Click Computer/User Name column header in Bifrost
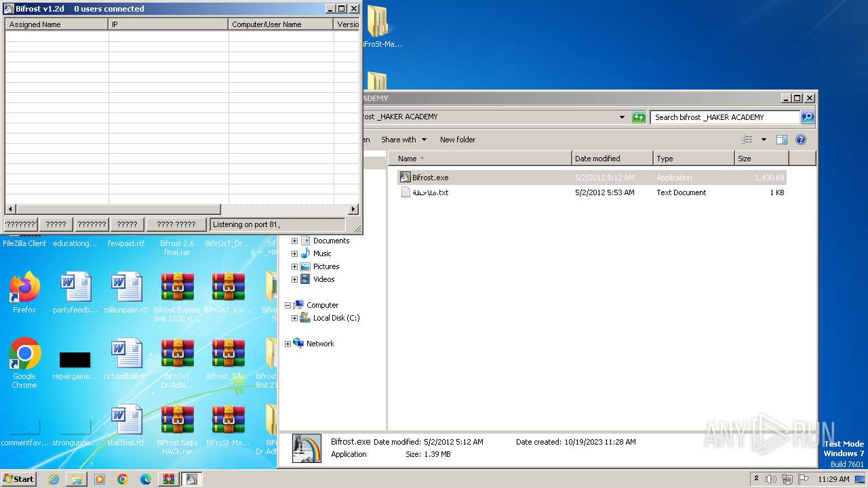This screenshot has height=488, width=868. [281, 24]
